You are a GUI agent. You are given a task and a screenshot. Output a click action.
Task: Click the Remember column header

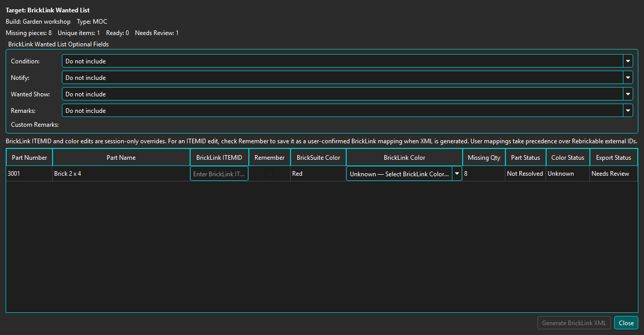tap(269, 158)
